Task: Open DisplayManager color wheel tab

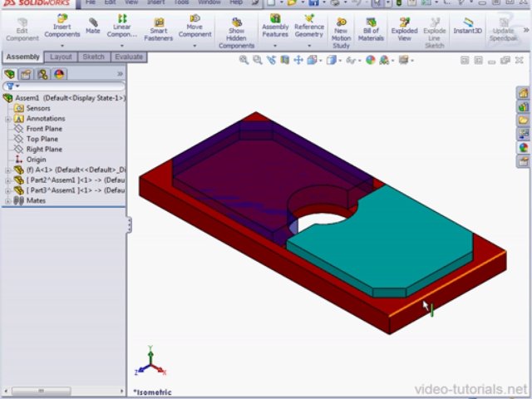Action: pyautogui.click(x=59, y=74)
